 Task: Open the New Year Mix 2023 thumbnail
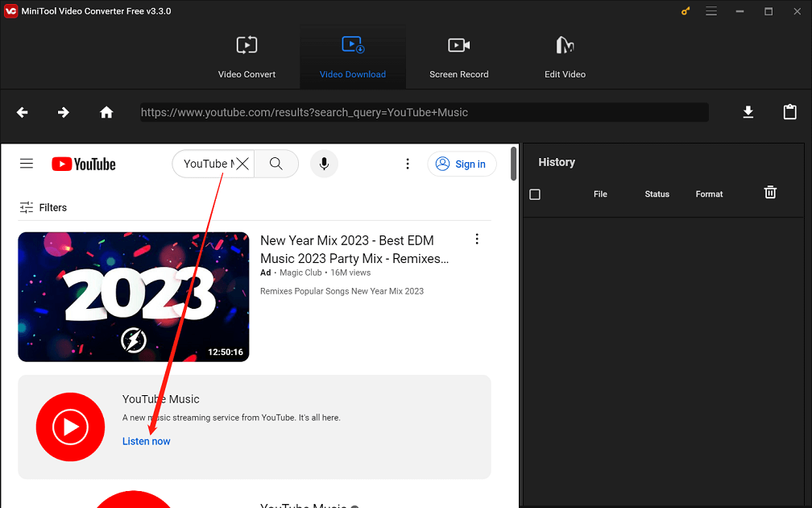click(134, 297)
